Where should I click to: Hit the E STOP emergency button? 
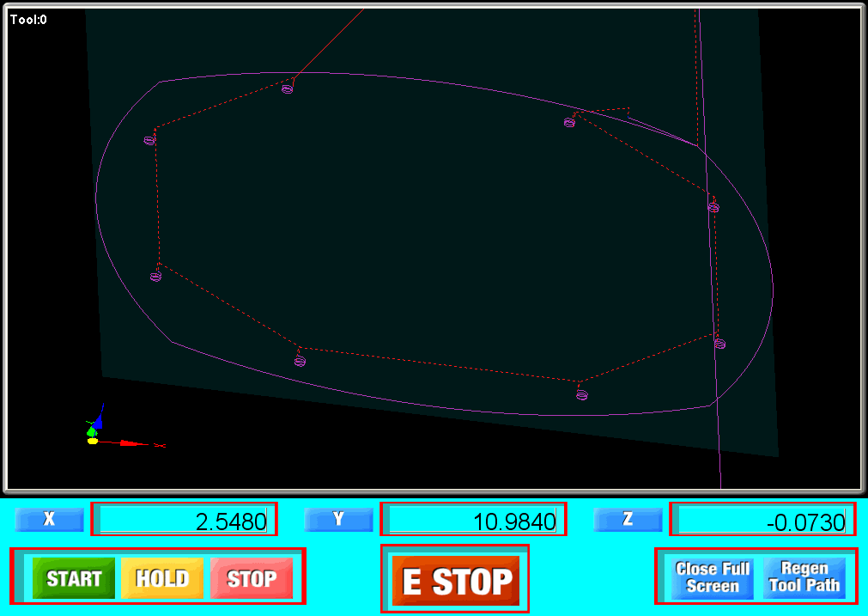point(456,581)
